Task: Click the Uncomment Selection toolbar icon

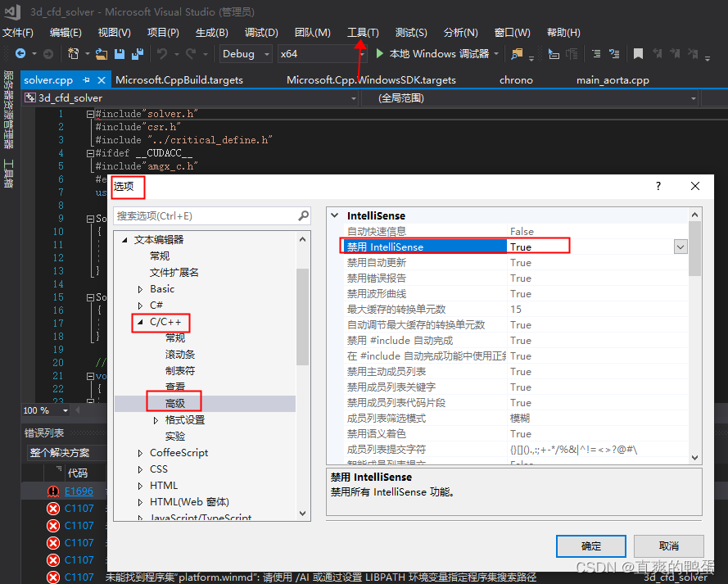Action: (x=614, y=54)
